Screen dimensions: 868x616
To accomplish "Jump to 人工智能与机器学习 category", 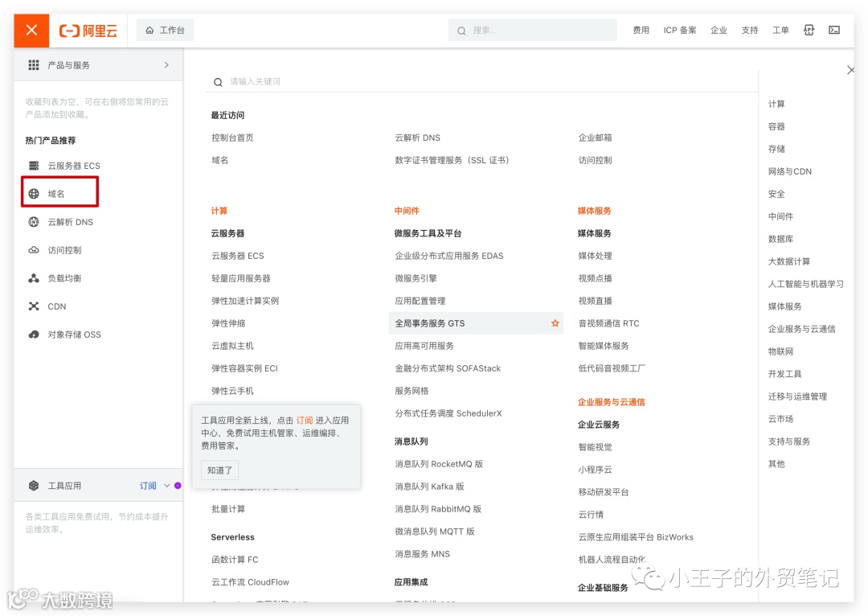I will point(805,284).
